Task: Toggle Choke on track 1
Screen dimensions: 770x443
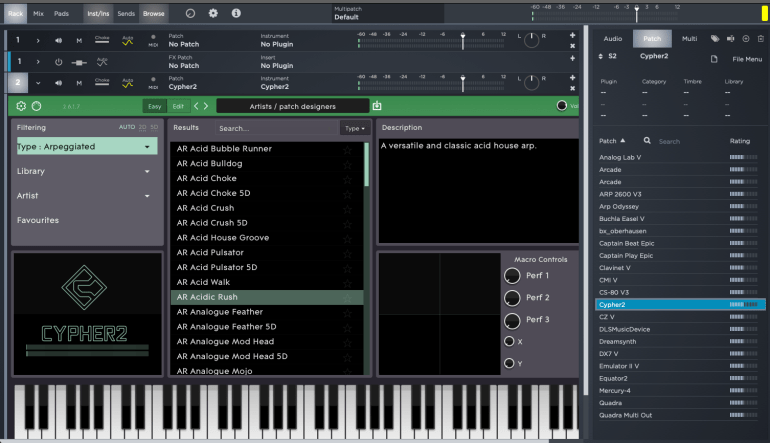Action: [x=102, y=40]
